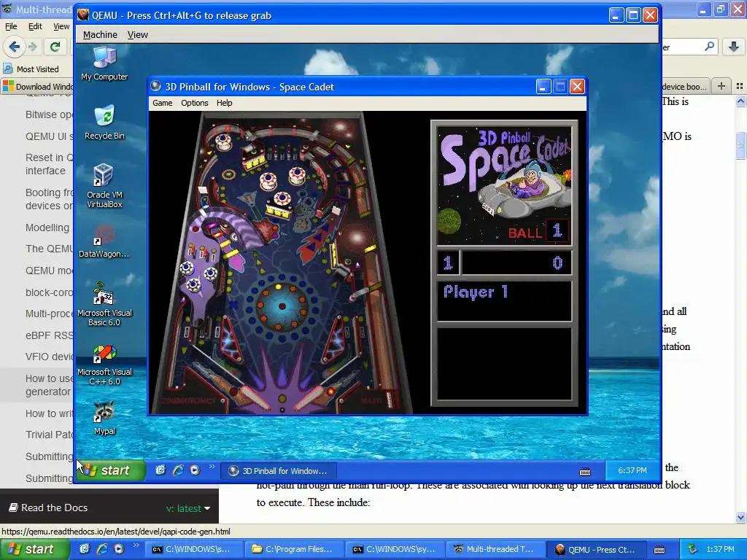The height and width of the screenshot is (560, 747).
Task: Open 'Modelling' docs sidebar link
Action: pos(47,227)
